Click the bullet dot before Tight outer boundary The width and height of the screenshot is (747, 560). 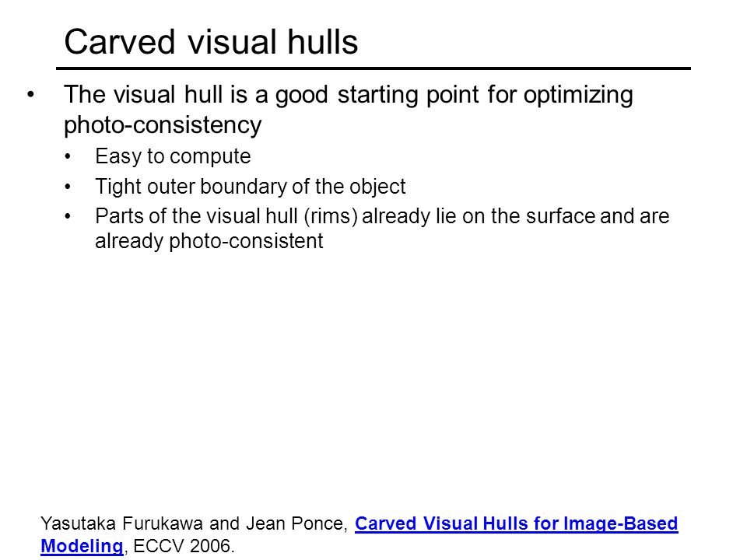[68, 187]
